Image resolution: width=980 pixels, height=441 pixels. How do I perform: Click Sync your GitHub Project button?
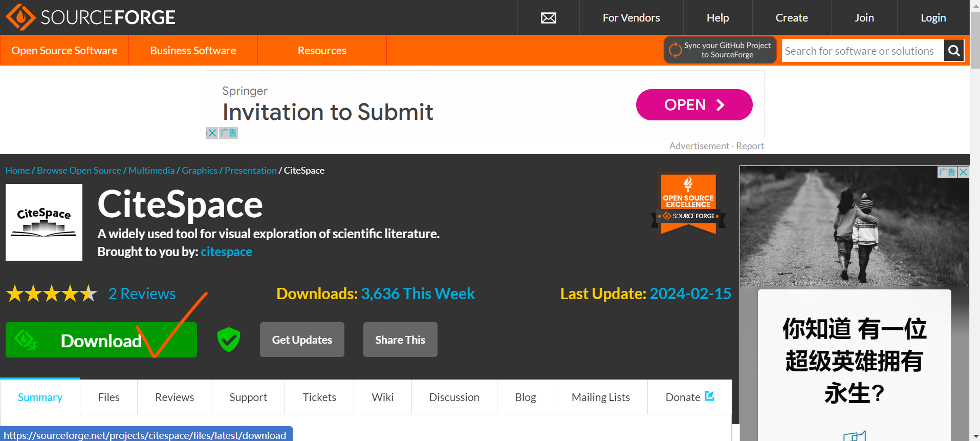[720, 50]
